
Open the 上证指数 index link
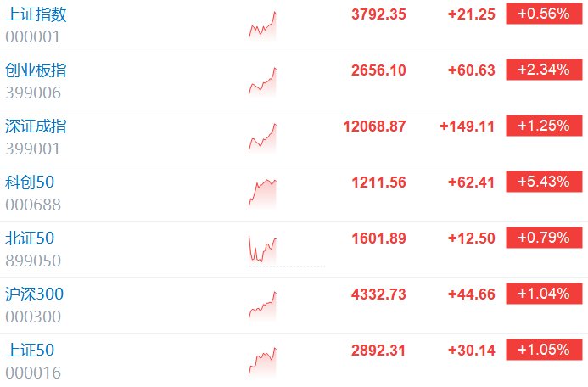coord(36,14)
